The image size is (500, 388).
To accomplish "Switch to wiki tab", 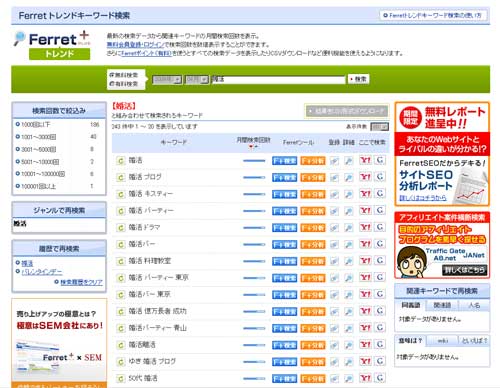I will click(442, 341).
